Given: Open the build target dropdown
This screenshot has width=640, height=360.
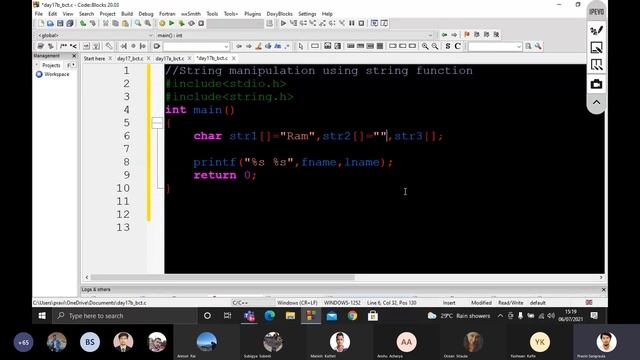Looking at the screenshot, I should 235,24.
